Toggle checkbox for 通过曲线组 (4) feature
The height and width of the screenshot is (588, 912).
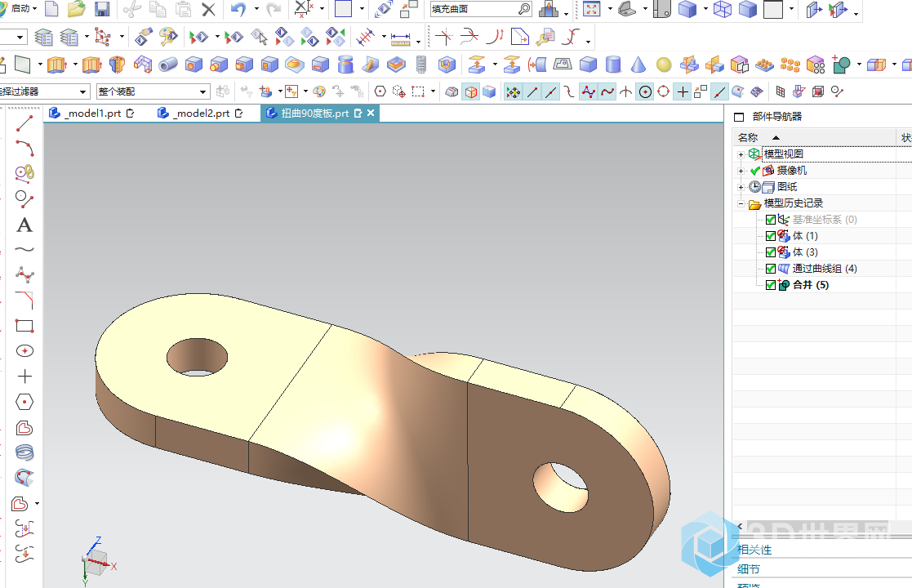point(771,269)
